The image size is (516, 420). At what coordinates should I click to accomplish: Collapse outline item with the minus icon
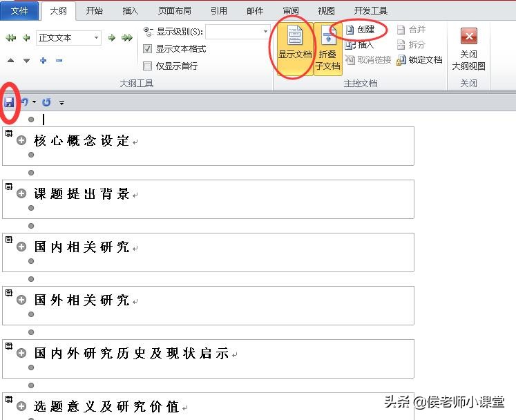coord(59,61)
